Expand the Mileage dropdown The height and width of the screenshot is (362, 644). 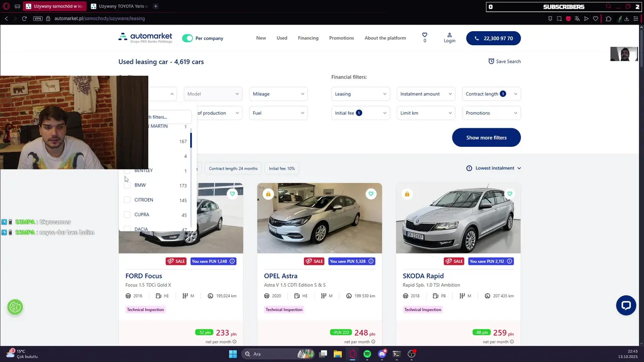(x=278, y=94)
